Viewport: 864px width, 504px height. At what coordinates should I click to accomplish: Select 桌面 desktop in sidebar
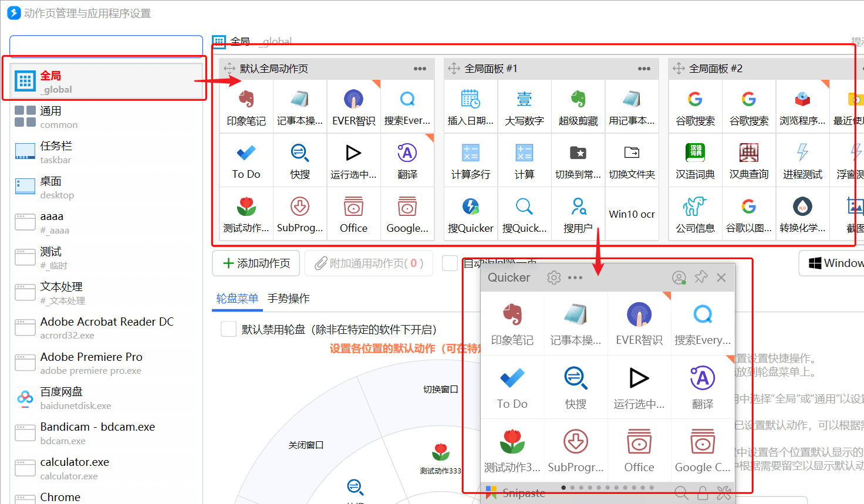(107, 187)
